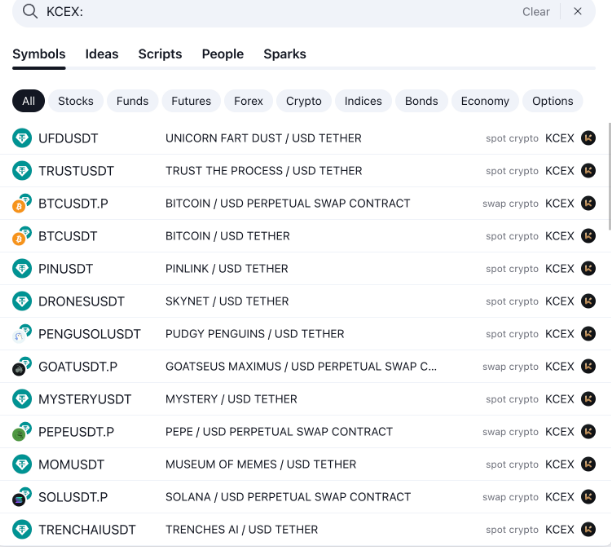Click the SOLUSDT.P Solana icon
Viewport: 611px width, 547px height.
[21, 498]
